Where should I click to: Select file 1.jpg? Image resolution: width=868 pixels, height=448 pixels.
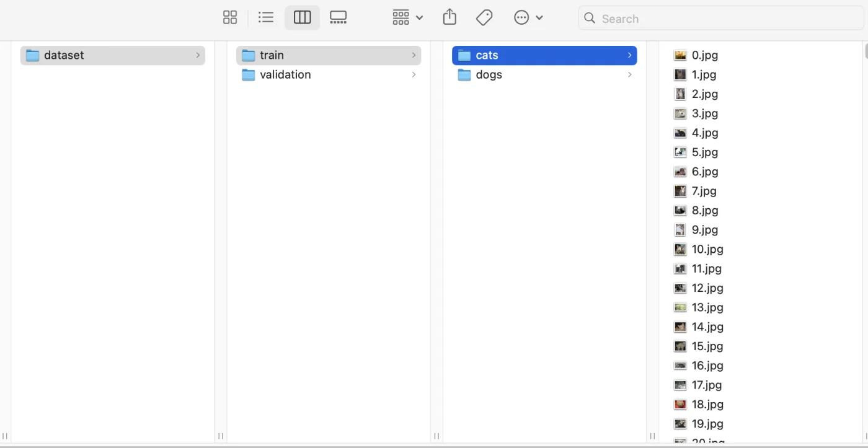click(704, 74)
